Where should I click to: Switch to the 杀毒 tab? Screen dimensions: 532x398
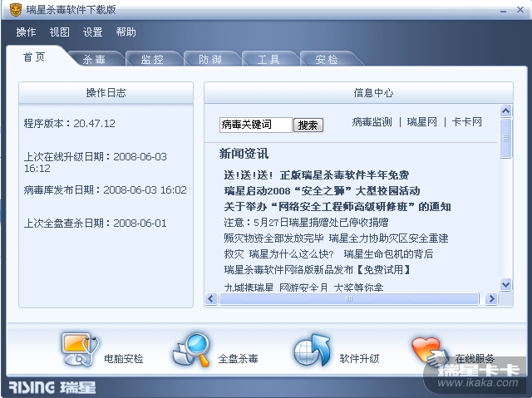click(x=94, y=59)
